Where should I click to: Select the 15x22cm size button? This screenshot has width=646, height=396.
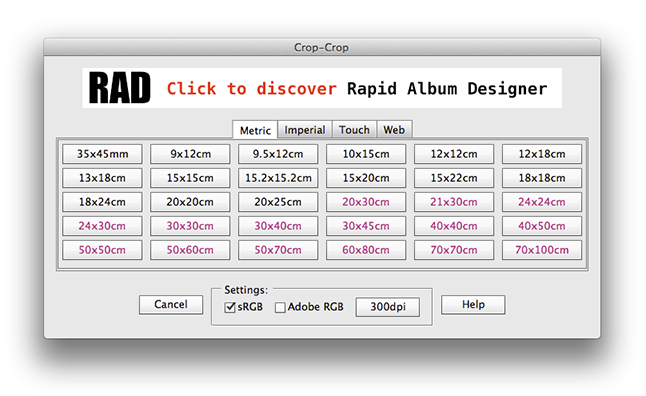point(454,178)
